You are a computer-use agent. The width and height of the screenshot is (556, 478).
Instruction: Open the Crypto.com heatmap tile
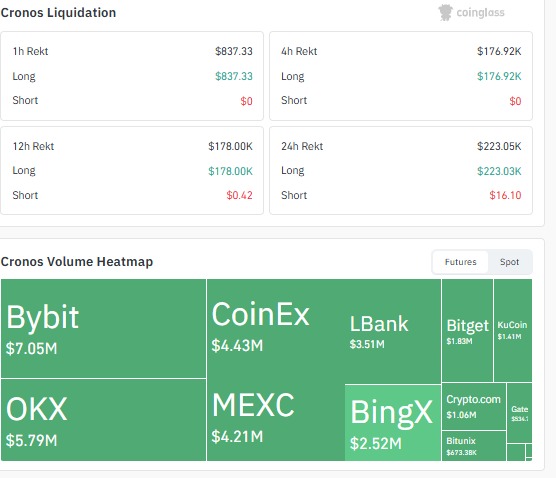tap(474, 406)
